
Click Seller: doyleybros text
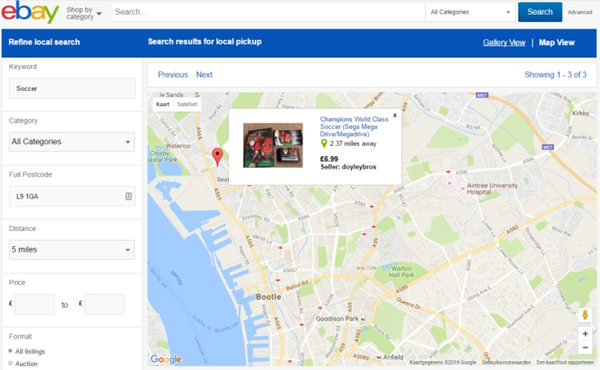tap(348, 167)
